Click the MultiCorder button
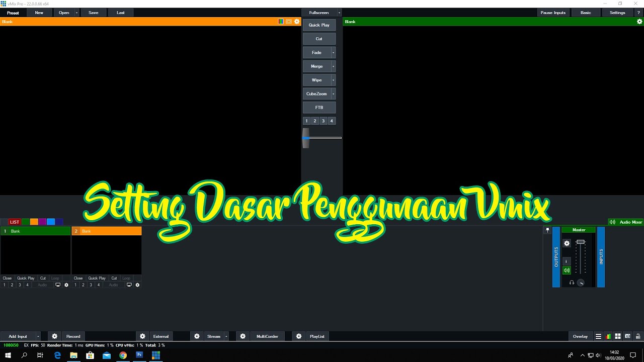Image resolution: width=644 pixels, height=362 pixels. [x=267, y=336]
